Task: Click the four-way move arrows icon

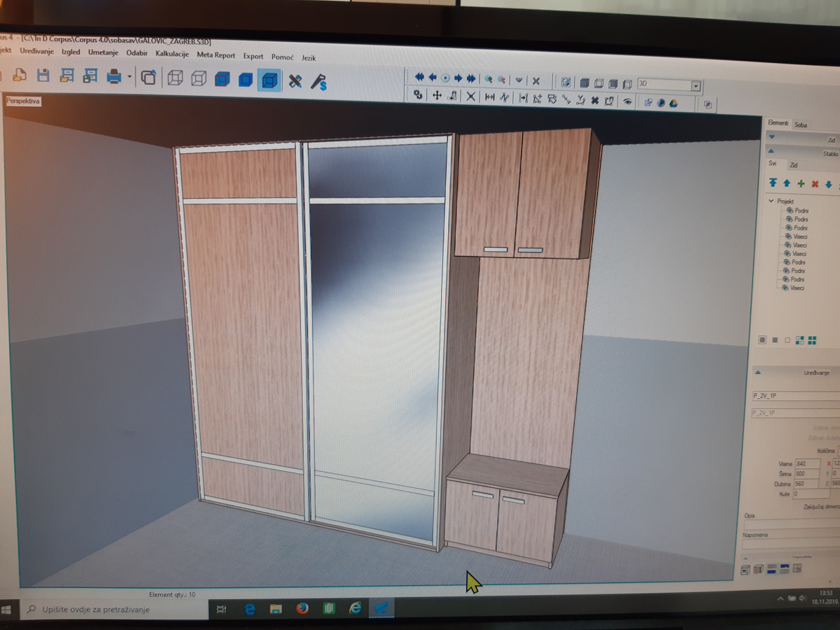Action: pos(437,96)
